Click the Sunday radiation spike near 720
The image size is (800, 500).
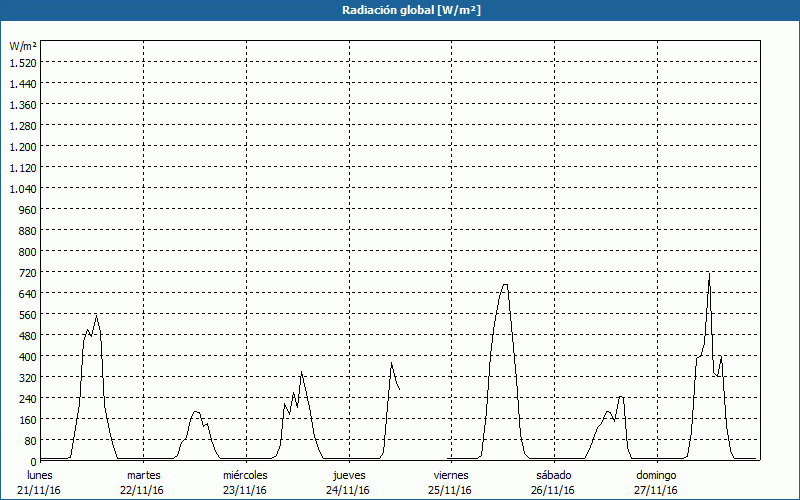coord(709,274)
